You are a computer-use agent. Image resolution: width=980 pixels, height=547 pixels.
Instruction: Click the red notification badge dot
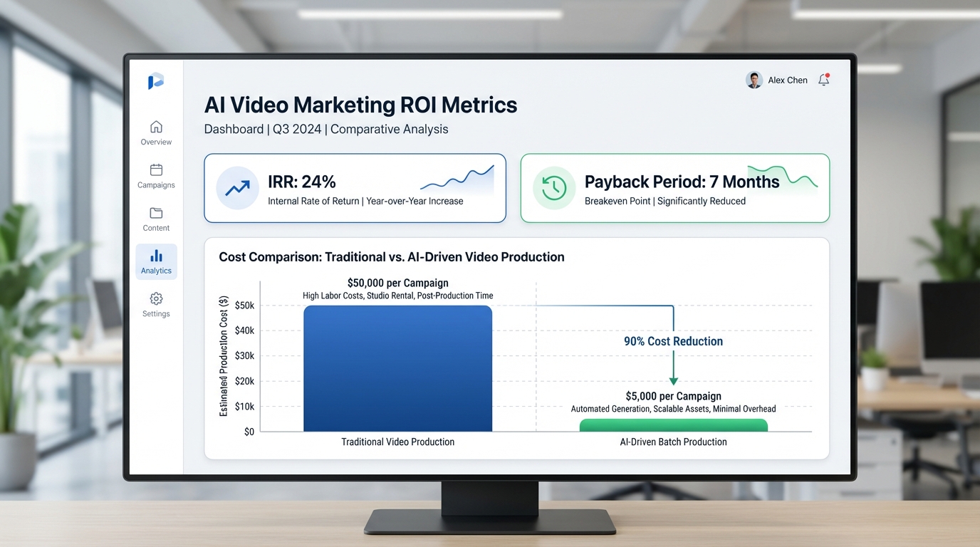click(829, 74)
